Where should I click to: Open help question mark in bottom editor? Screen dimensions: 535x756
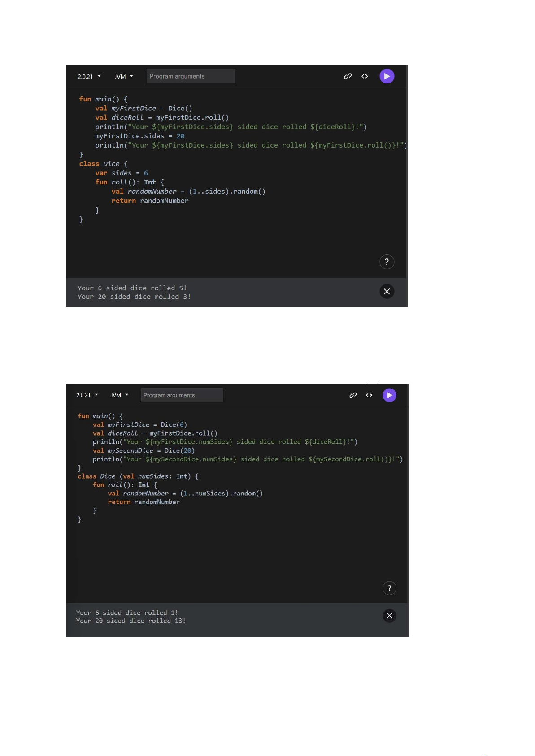[x=389, y=588]
